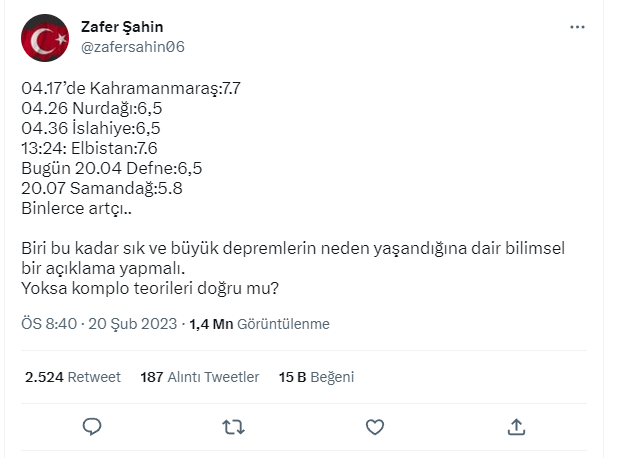Click Zafer Şahin's Turkish flag avatar
This screenshot has width=620, height=458.
(45, 38)
